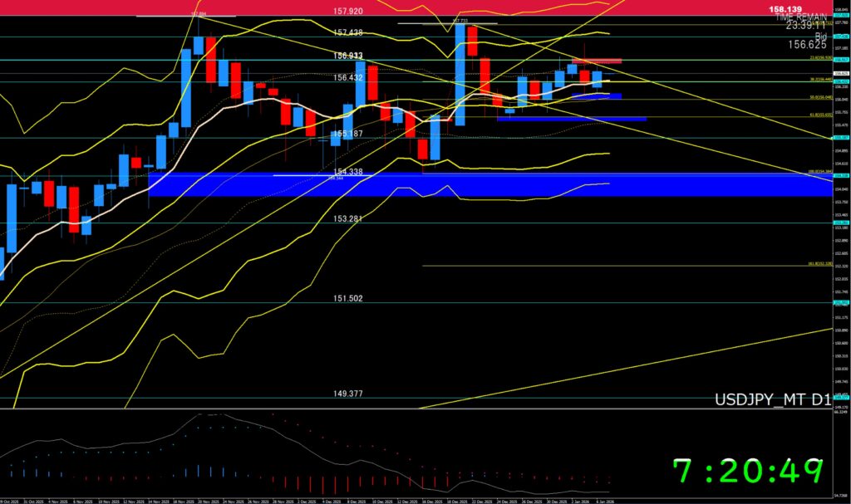This screenshot has width=851, height=504.
Task: Click the 151.502 price level label
Action: [349, 298]
